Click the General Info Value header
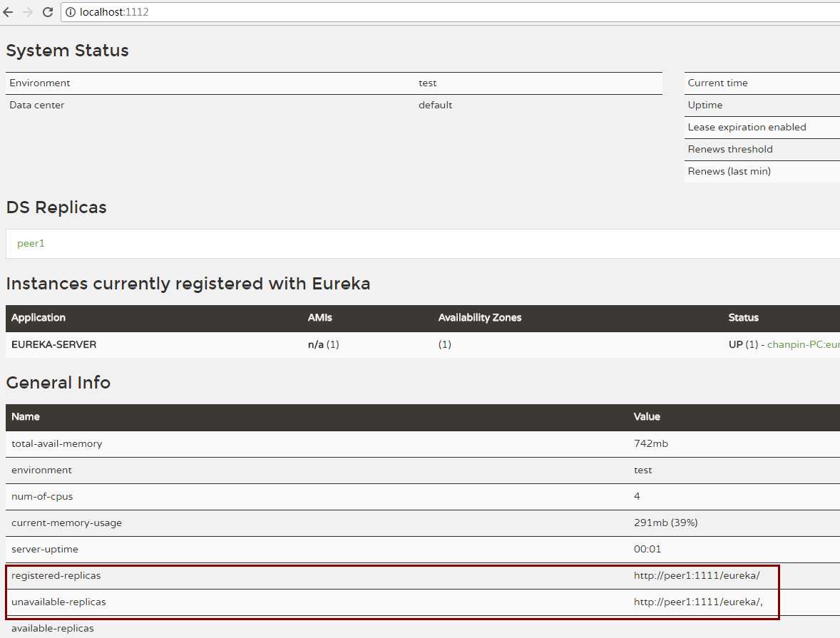 647,417
